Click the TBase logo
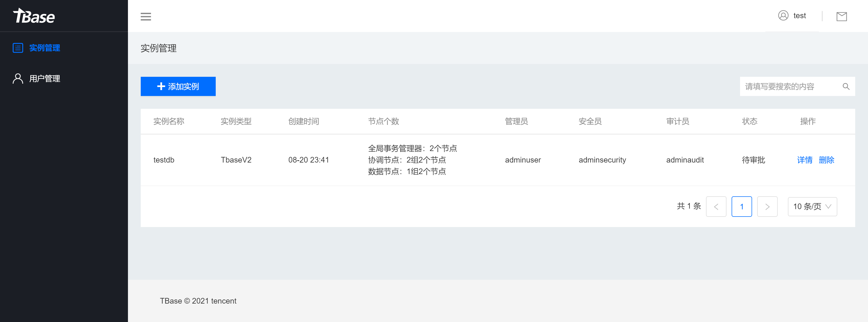 point(34,16)
